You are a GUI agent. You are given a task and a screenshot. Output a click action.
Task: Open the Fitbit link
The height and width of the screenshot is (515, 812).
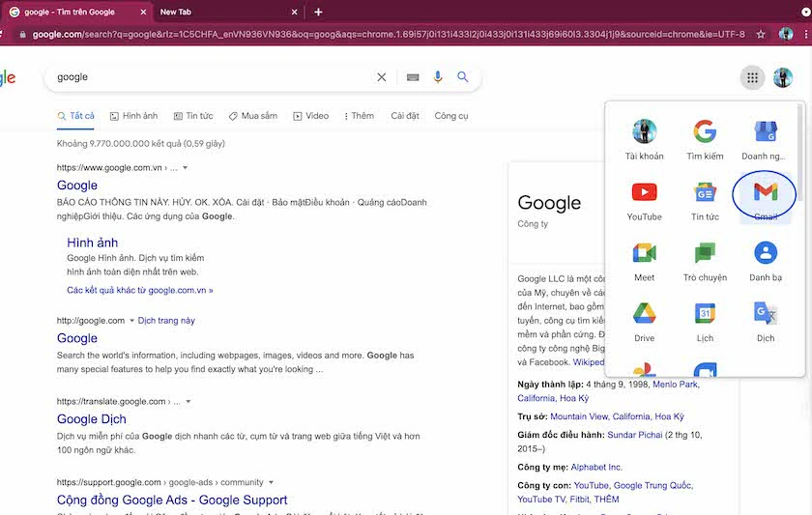(579, 499)
